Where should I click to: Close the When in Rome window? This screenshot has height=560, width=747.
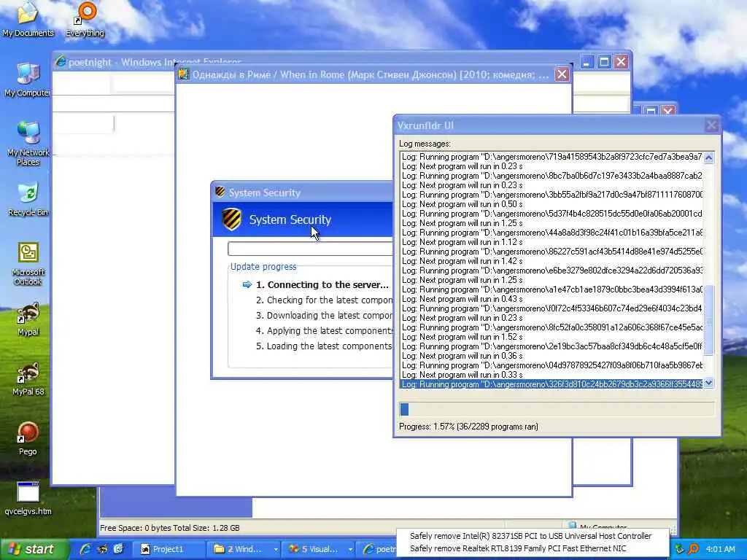(x=562, y=74)
